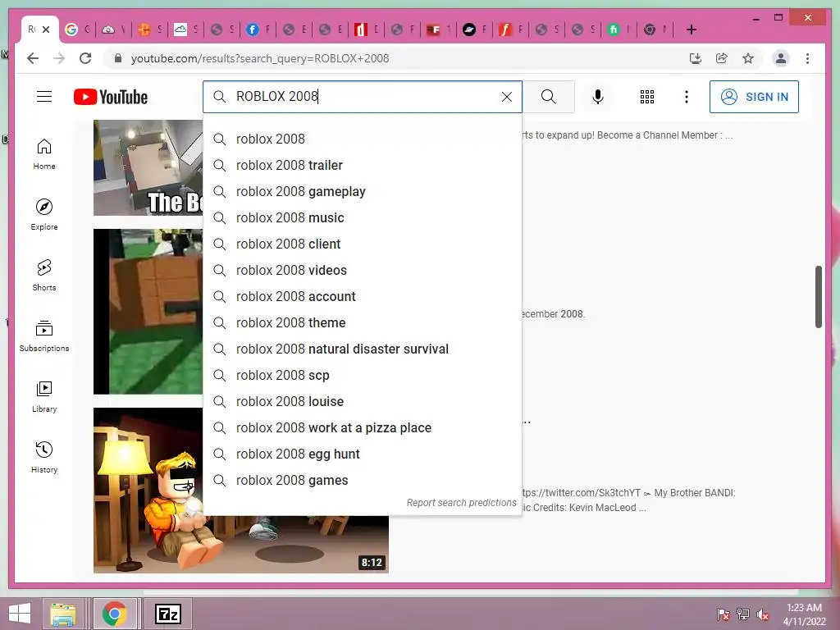Select the first suggestion "roblox 2008"
This screenshot has height=630, width=840.
pyautogui.click(x=363, y=139)
